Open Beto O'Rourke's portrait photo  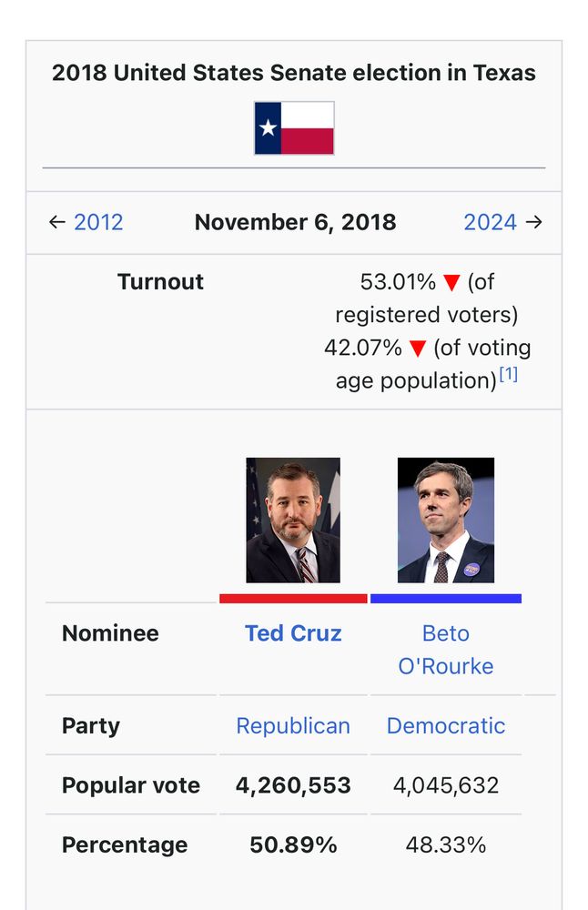pyautogui.click(x=446, y=520)
